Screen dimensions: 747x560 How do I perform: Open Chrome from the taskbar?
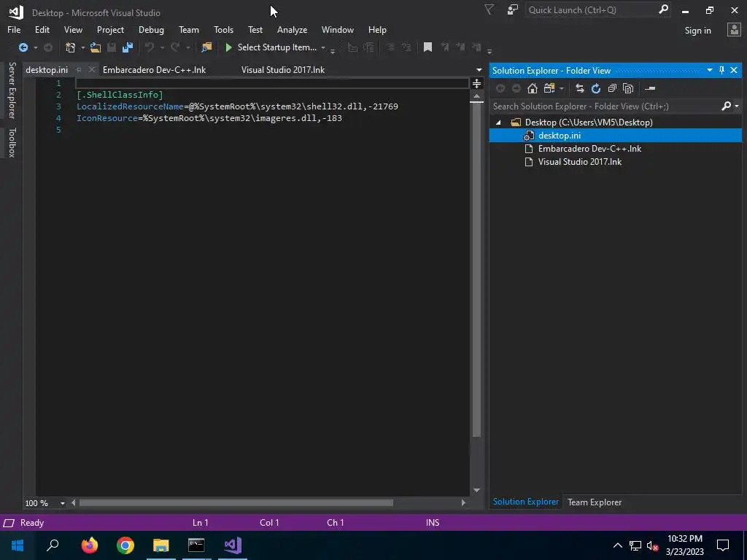pyautogui.click(x=125, y=545)
